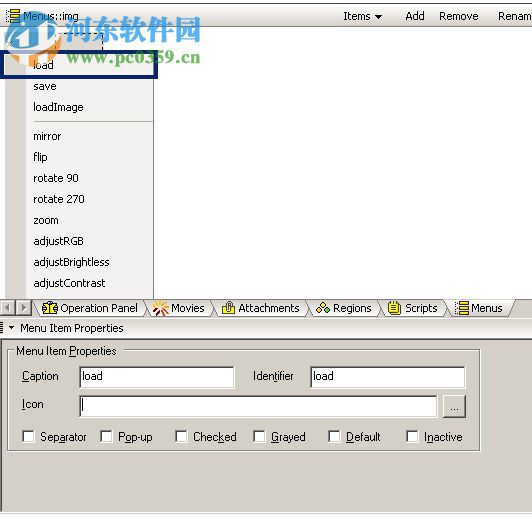
Task: Select the mirror menu item
Action: 79,136
